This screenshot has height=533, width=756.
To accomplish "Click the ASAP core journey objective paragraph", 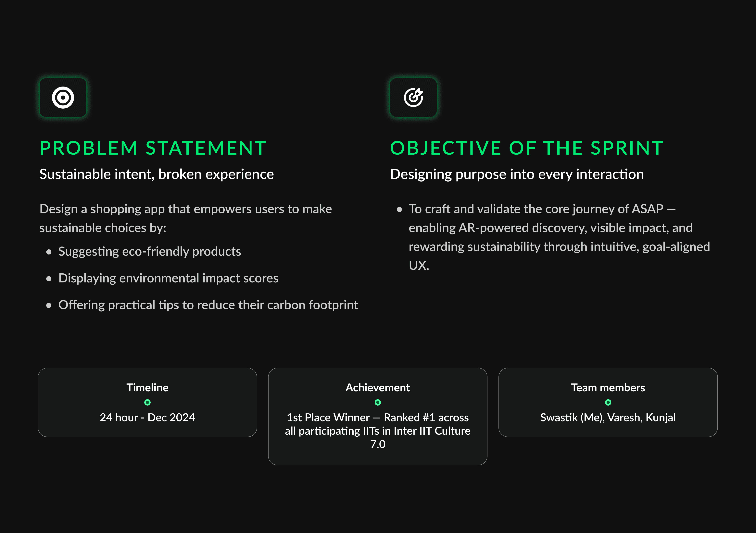I will click(x=559, y=237).
